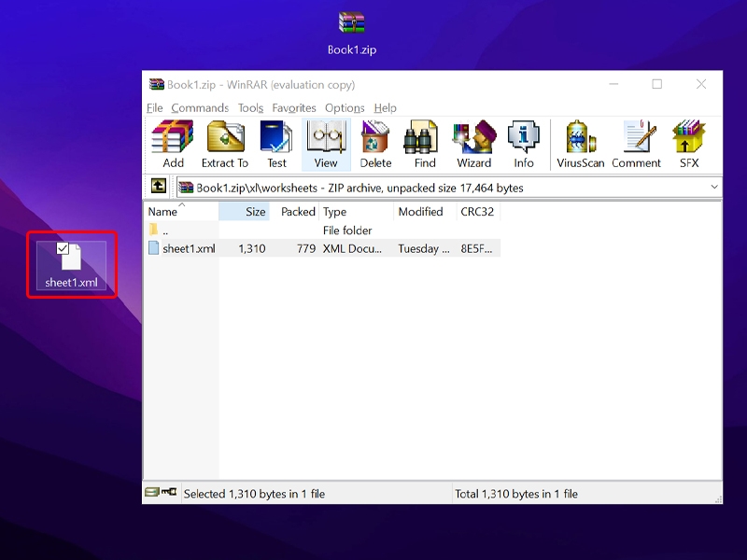
Task: Go up one folder level button
Action: (159, 188)
